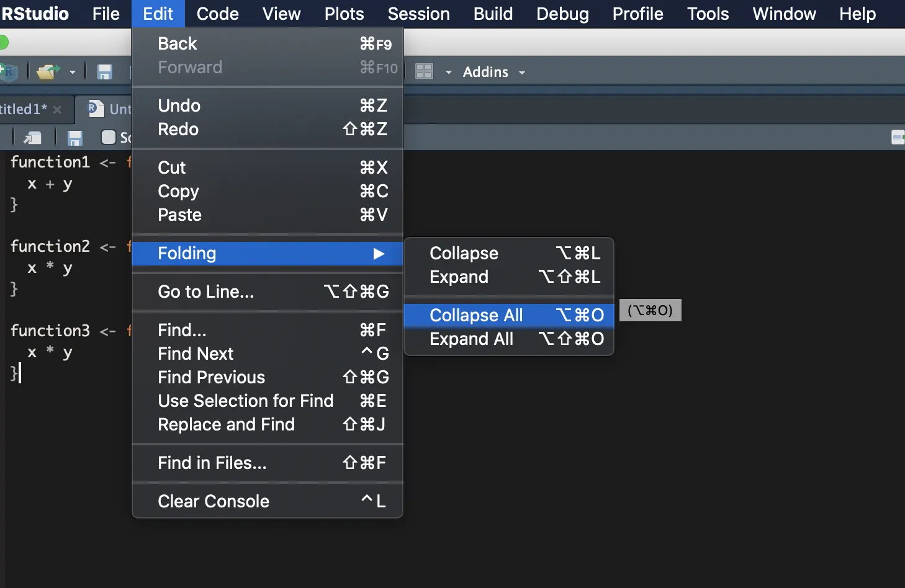Click the workspace panes grid icon
Viewport: 905px width, 588px height.
pyautogui.click(x=424, y=72)
